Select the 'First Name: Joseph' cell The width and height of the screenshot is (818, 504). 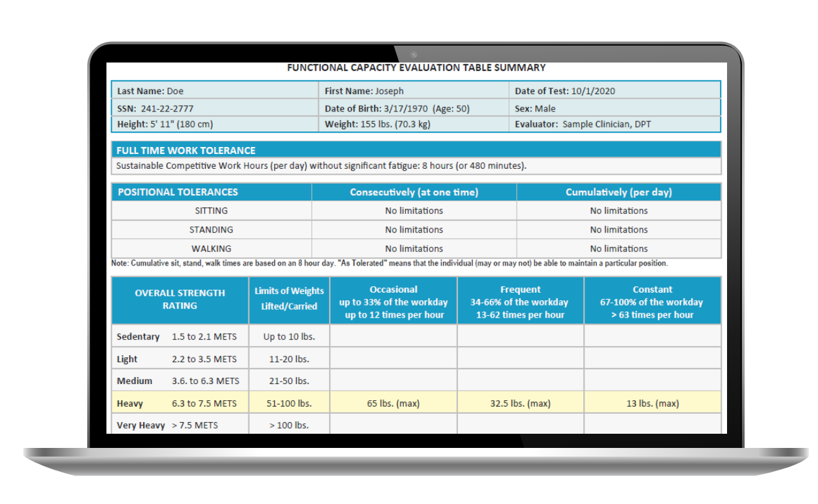[x=414, y=91]
